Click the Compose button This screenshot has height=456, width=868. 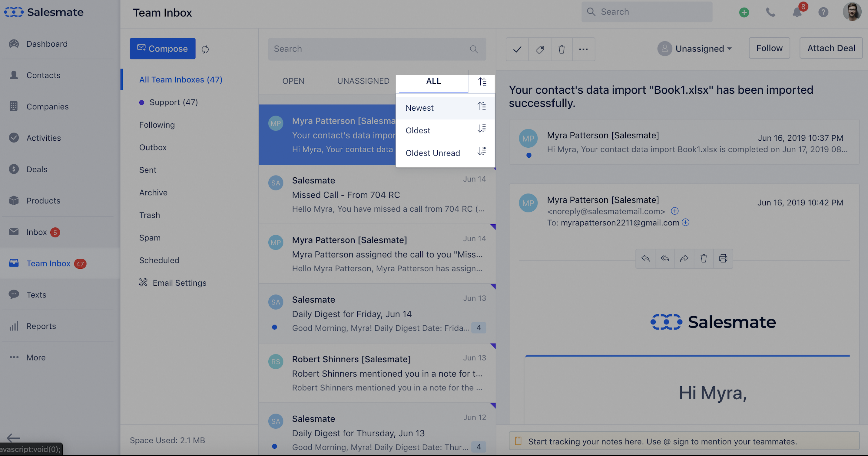coord(162,49)
